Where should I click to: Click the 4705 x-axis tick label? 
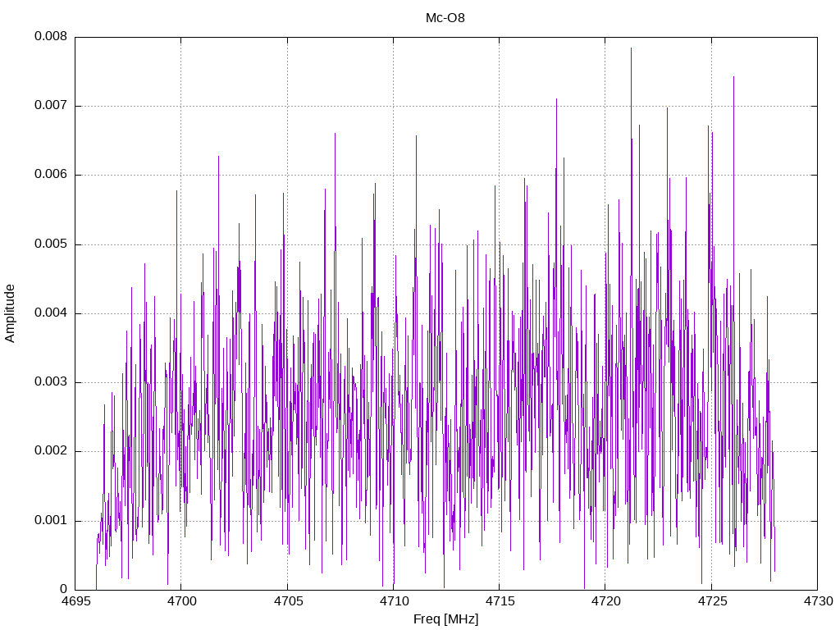pyautogui.click(x=288, y=601)
